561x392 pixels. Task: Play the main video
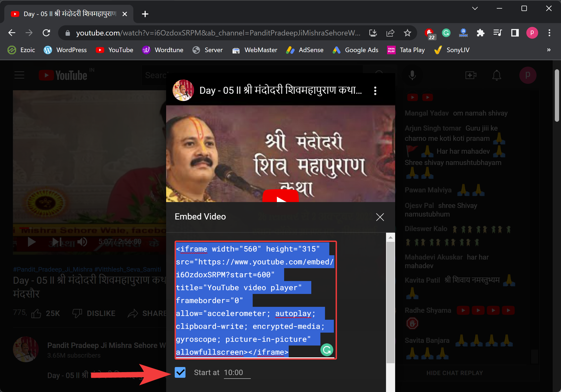tap(31, 242)
